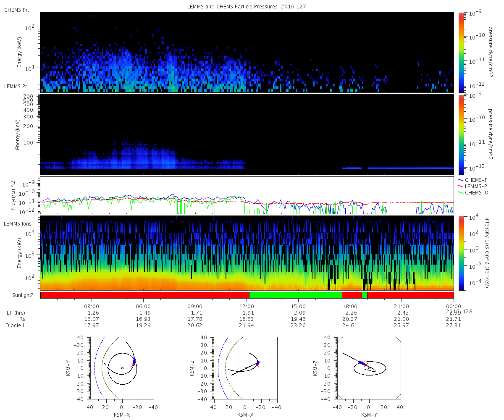Click the KSM-Y versus KSM-Z orbit plot
The height and width of the screenshot is (420, 504).
click(369, 367)
